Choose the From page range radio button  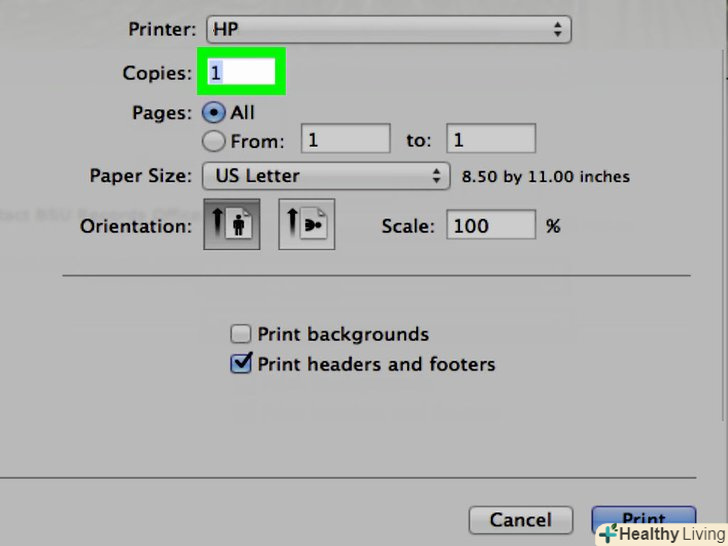point(214,141)
